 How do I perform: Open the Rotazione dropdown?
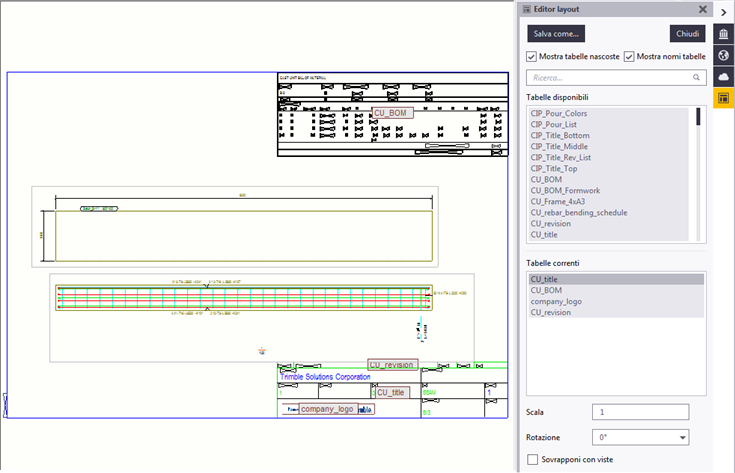(x=639, y=437)
